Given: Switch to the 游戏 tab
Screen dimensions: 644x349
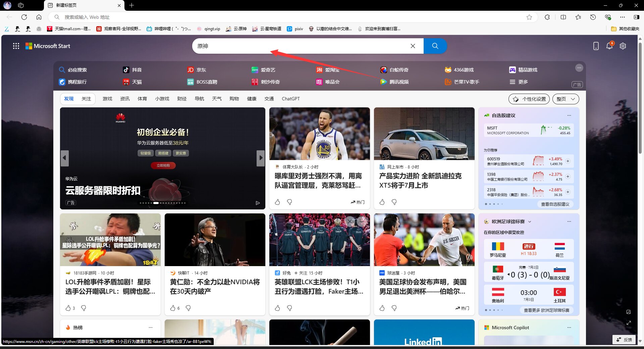Looking at the screenshot, I should pyautogui.click(x=107, y=99).
